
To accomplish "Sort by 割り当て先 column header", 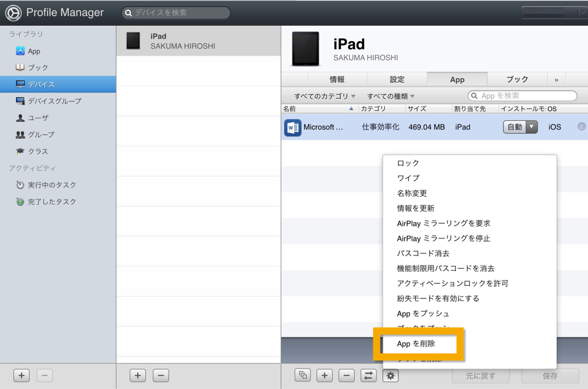I will 474,108.
